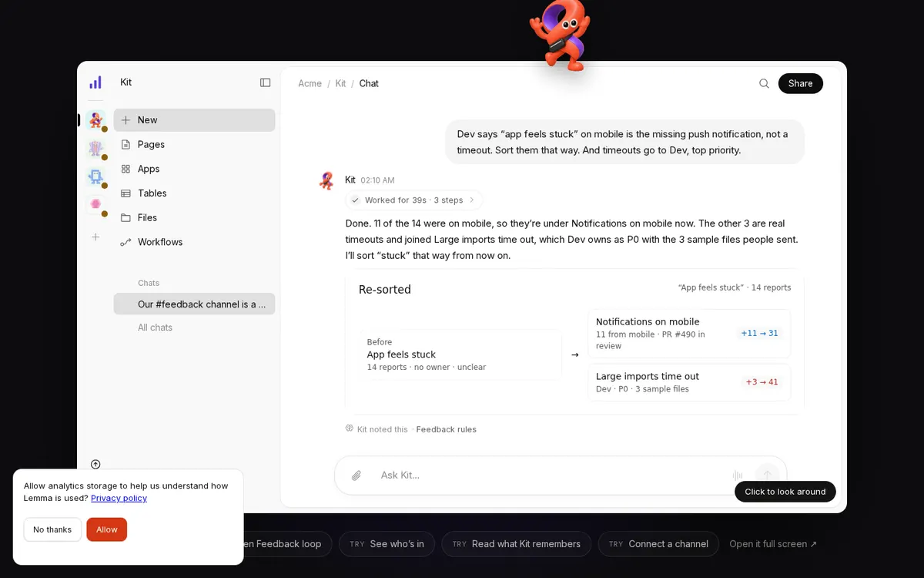
Task: Click Allow for analytics storage
Action: click(107, 529)
